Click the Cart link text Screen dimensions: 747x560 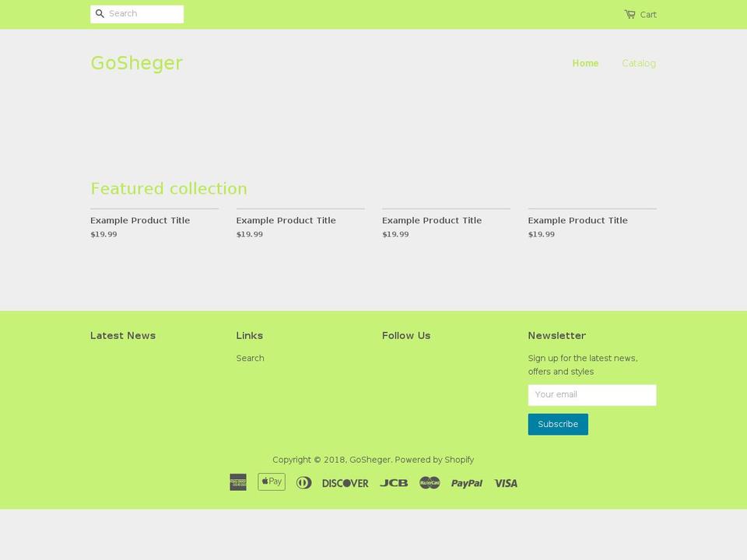point(648,15)
